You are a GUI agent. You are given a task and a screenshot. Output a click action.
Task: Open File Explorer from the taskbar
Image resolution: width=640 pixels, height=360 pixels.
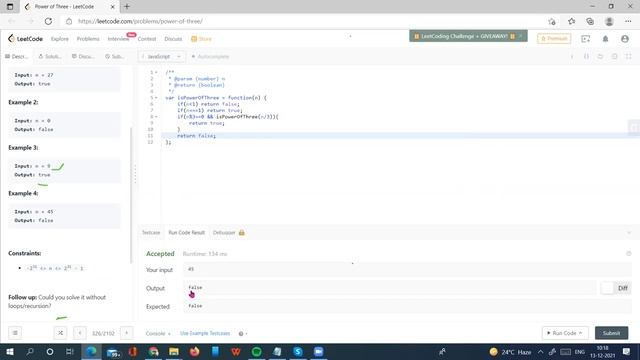[174, 351]
